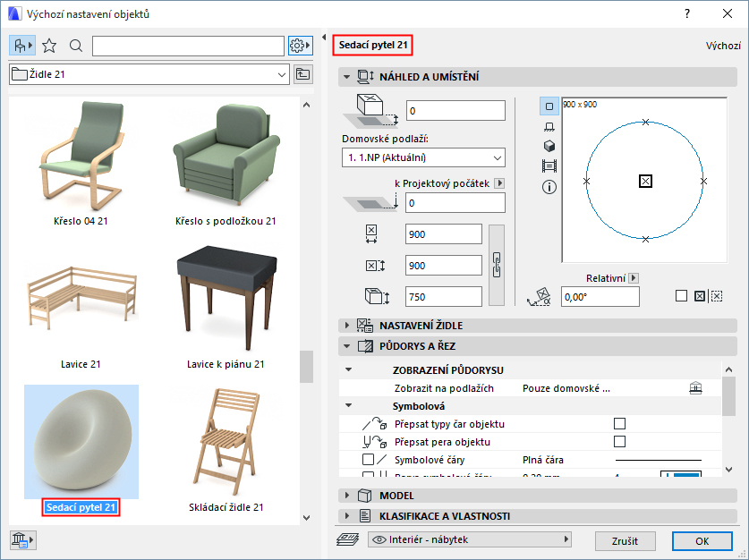749x560 pixels.
Task: Collapse the Zobrazení půdorysu group
Action: 349,369
